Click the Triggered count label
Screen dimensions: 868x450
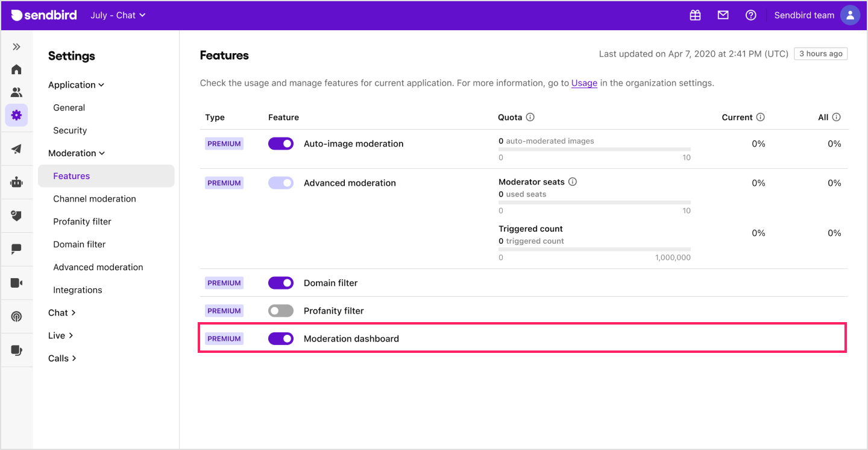point(530,229)
